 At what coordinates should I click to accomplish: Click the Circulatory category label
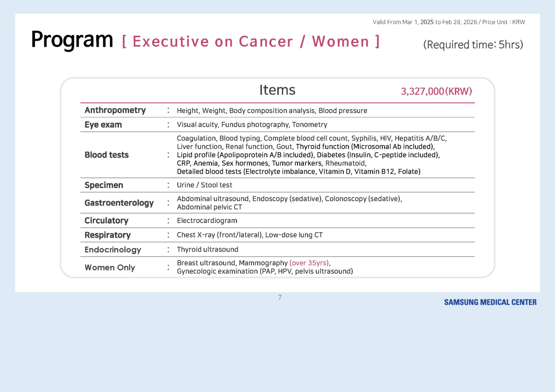[106, 221]
